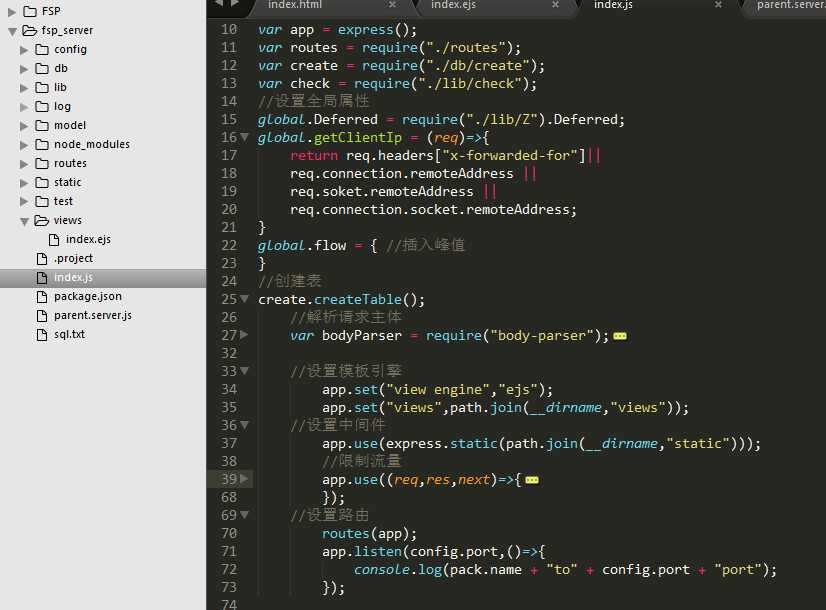
Task: Expand the config folder arrow
Action: (24, 50)
